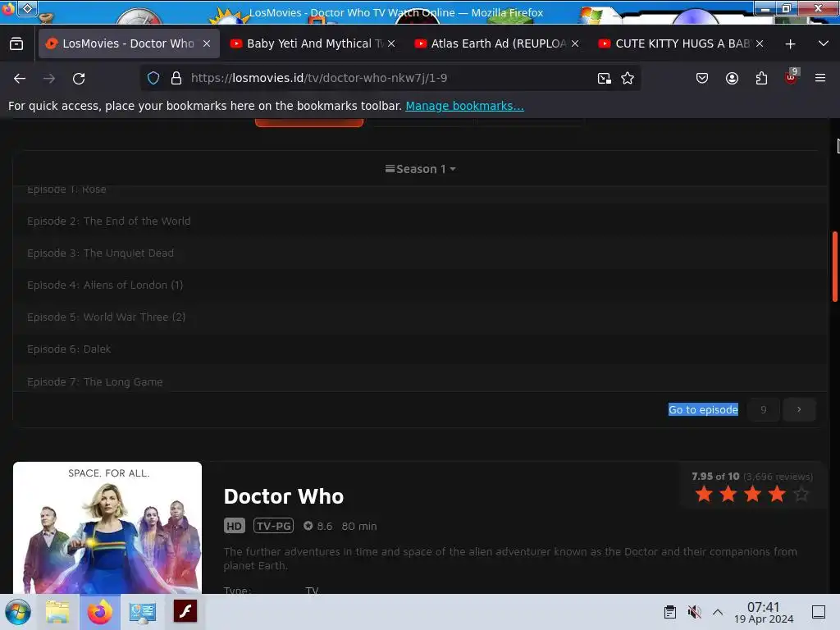Switch to Atlas Earth Ad tab

(497, 43)
